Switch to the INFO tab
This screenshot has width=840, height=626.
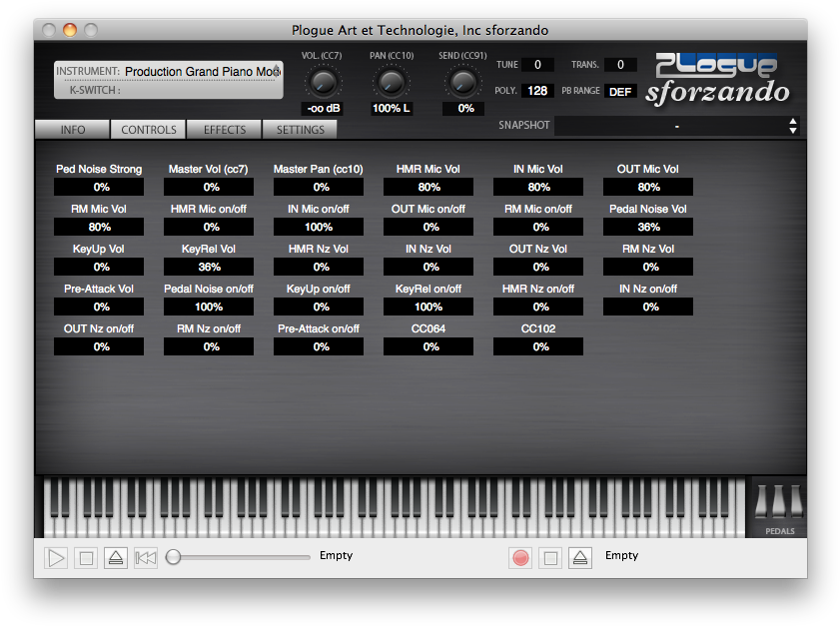click(x=71, y=129)
